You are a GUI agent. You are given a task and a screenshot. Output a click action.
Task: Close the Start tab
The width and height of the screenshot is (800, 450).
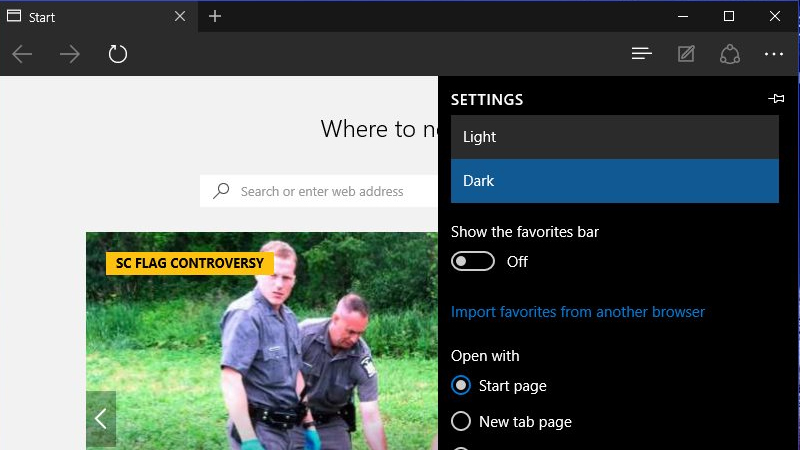(x=180, y=17)
